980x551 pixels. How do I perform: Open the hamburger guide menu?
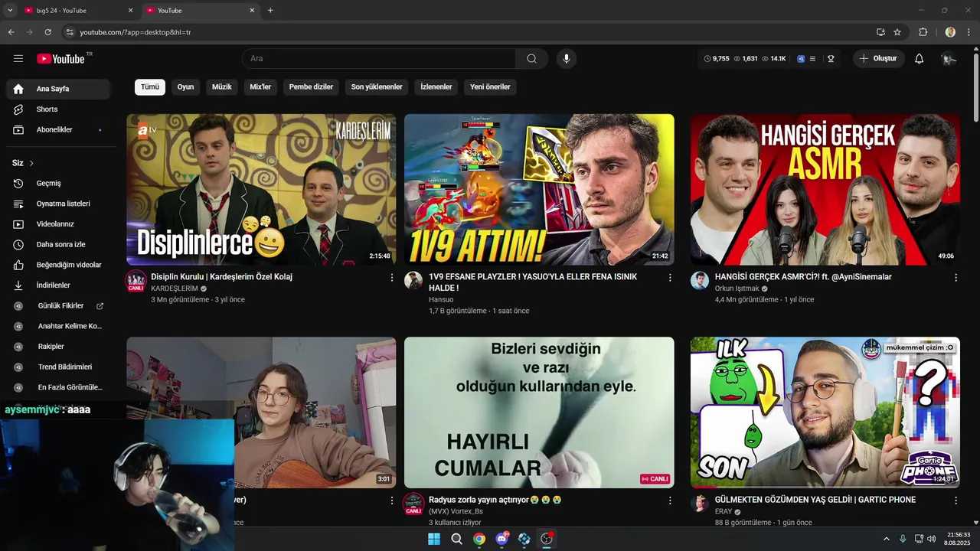(18, 59)
